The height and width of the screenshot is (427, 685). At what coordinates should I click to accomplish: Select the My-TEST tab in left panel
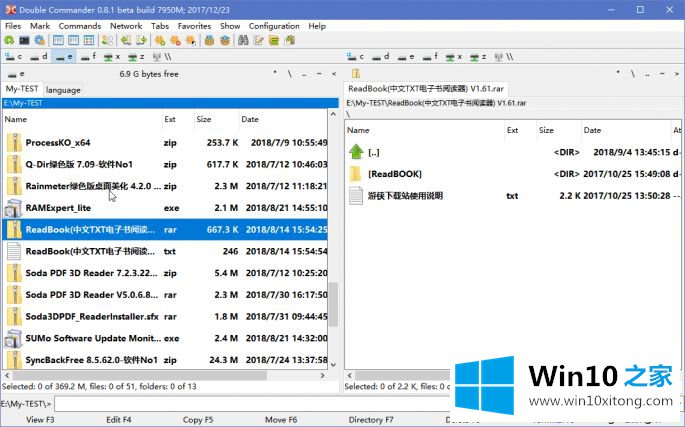22,89
